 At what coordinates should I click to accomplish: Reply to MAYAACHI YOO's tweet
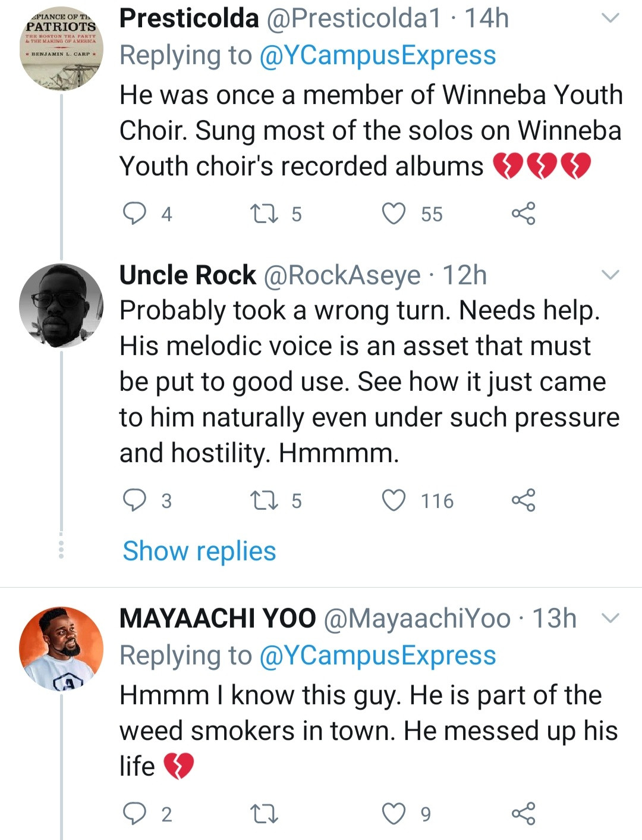coord(134,813)
